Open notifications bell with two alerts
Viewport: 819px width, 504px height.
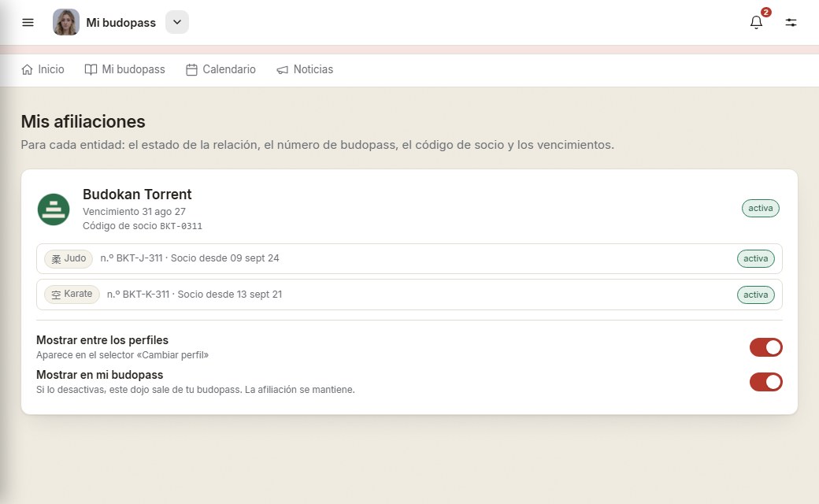pyautogui.click(x=756, y=22)
